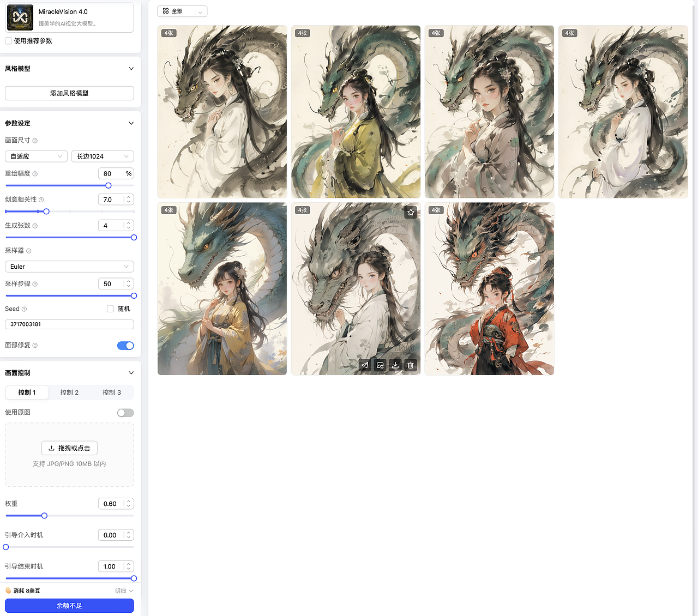The height and width of the screenshot is (616, 698).
Task: Open help icon next to 重绘幅度
Action: [x=35, y=174]
